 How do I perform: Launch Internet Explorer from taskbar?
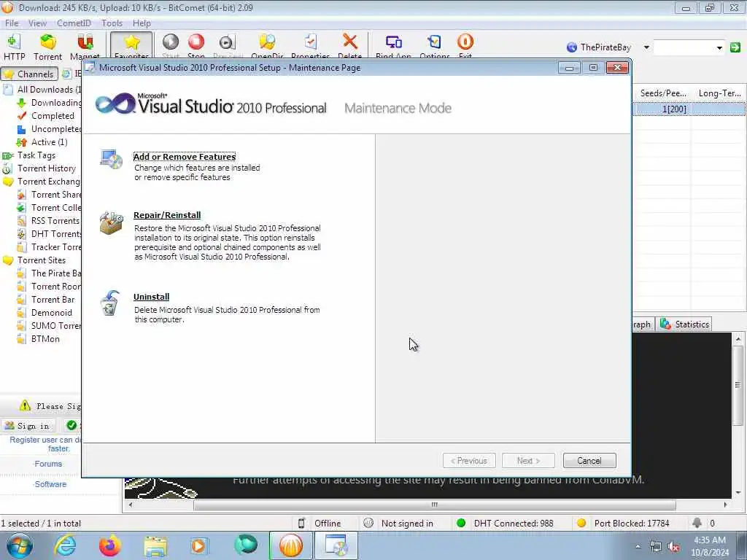[x=65, y=545]
